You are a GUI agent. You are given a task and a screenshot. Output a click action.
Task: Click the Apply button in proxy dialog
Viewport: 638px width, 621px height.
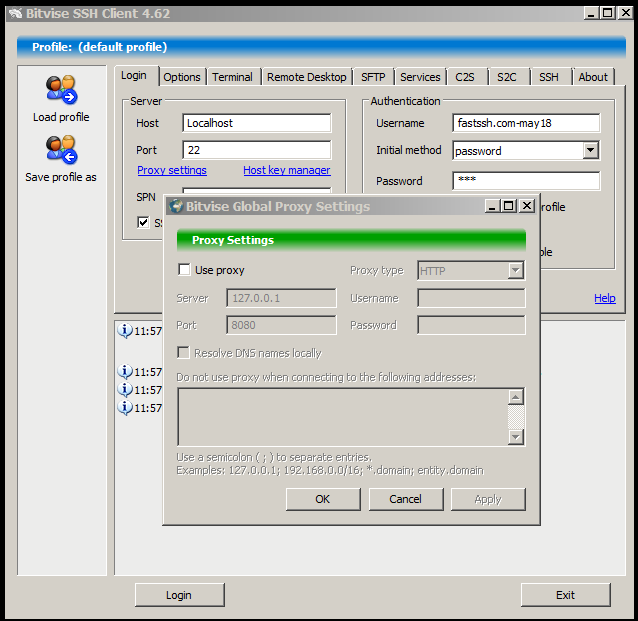(488, 499)
